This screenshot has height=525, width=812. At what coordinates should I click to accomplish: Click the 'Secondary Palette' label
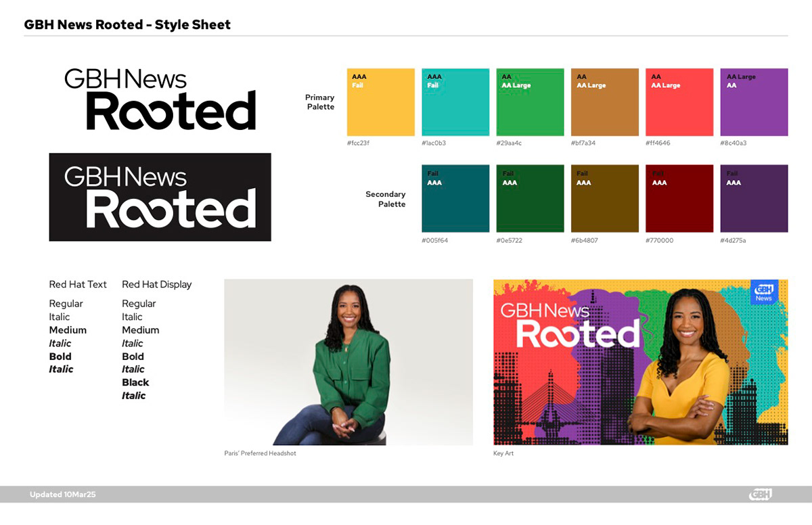pyautogui.click(x=386, y=199)
